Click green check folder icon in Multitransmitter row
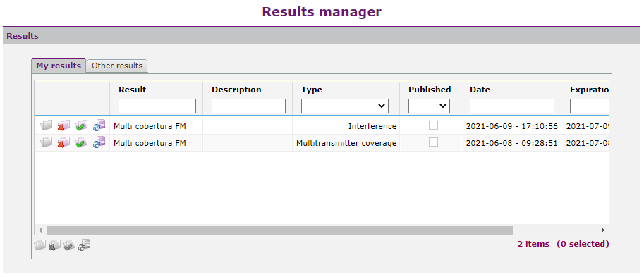 (x=81, y=142)
